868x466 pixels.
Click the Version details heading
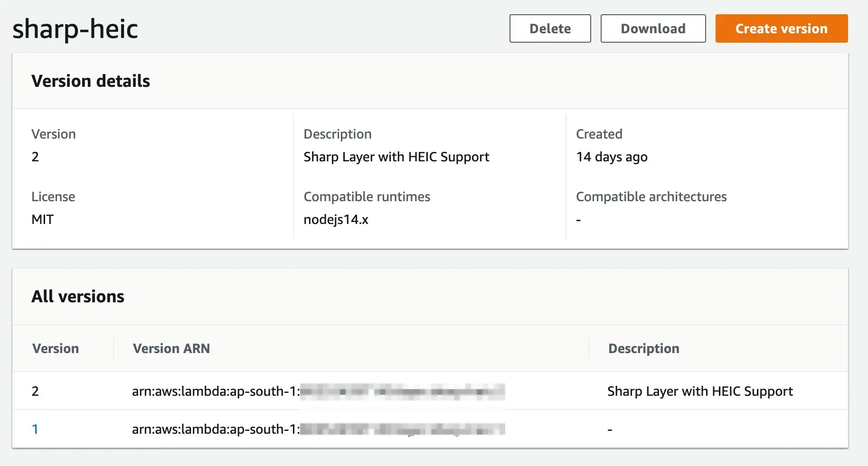coord(91,81)
